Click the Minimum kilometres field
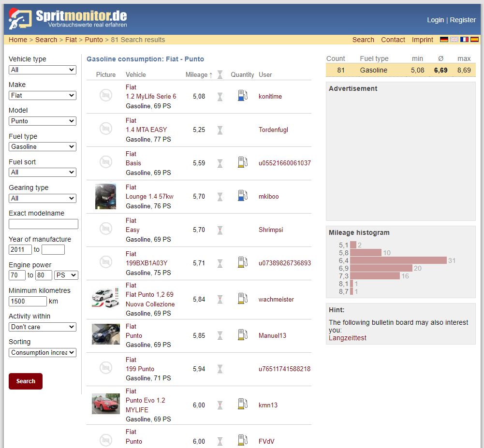 (x=28, y=301)
